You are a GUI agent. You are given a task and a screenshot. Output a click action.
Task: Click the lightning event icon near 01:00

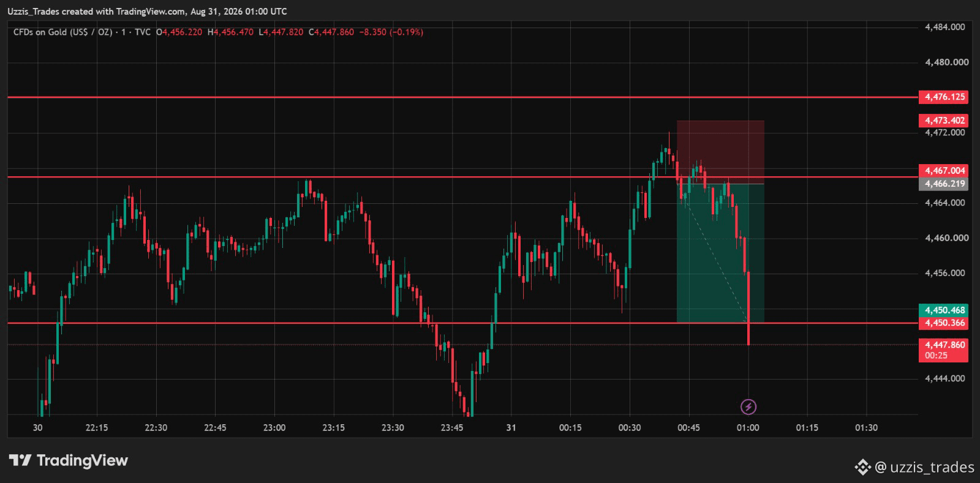point(748,406)
